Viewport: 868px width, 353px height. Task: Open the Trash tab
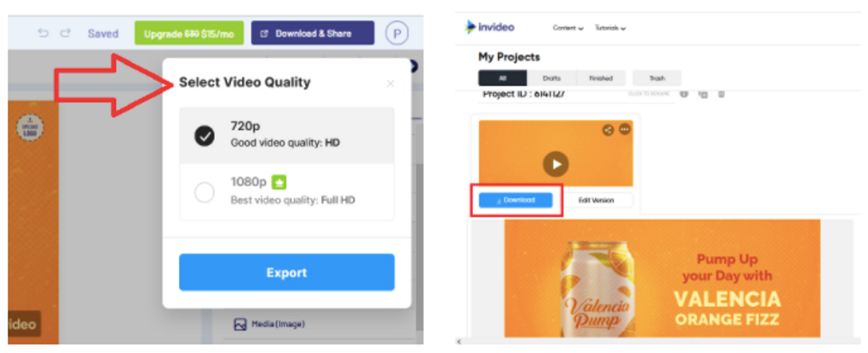(x=657, y=78)
